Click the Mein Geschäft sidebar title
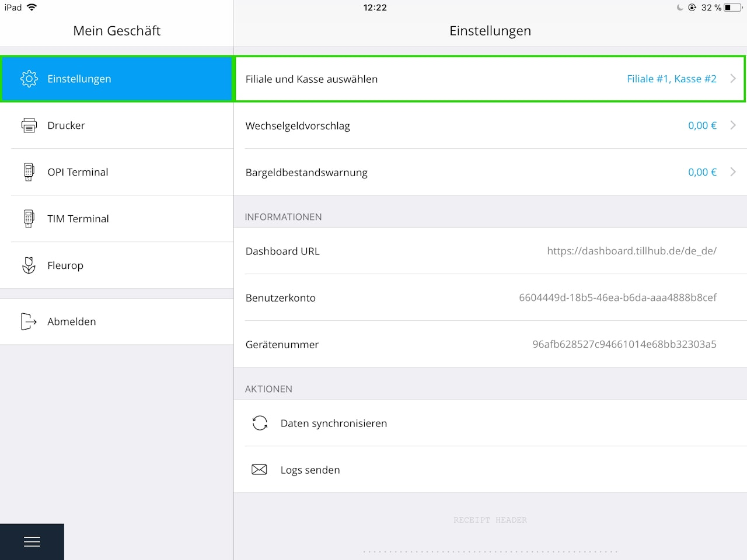 [117, 31]
